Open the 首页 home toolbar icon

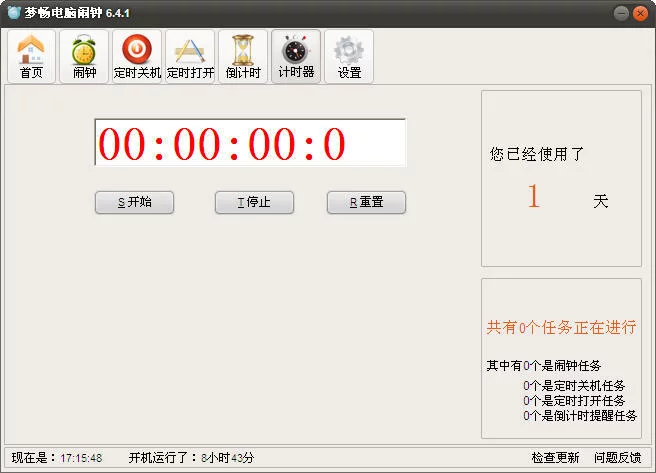click(x=31, y=56)
